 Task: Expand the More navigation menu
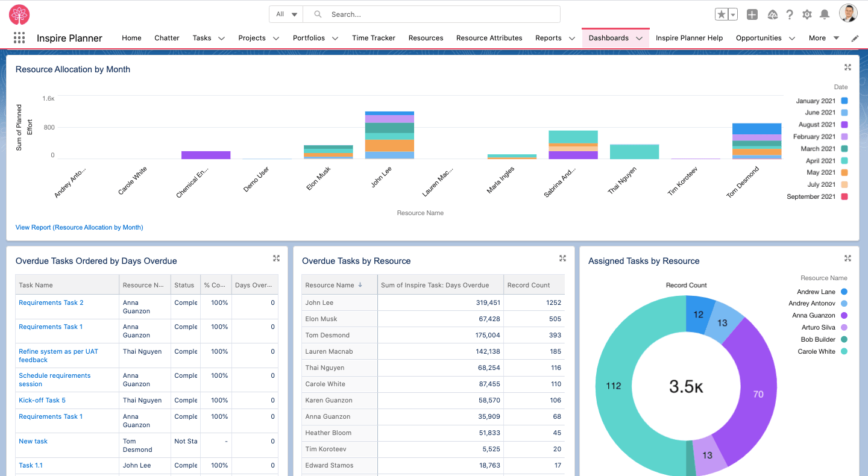click(x=824, y=38)
